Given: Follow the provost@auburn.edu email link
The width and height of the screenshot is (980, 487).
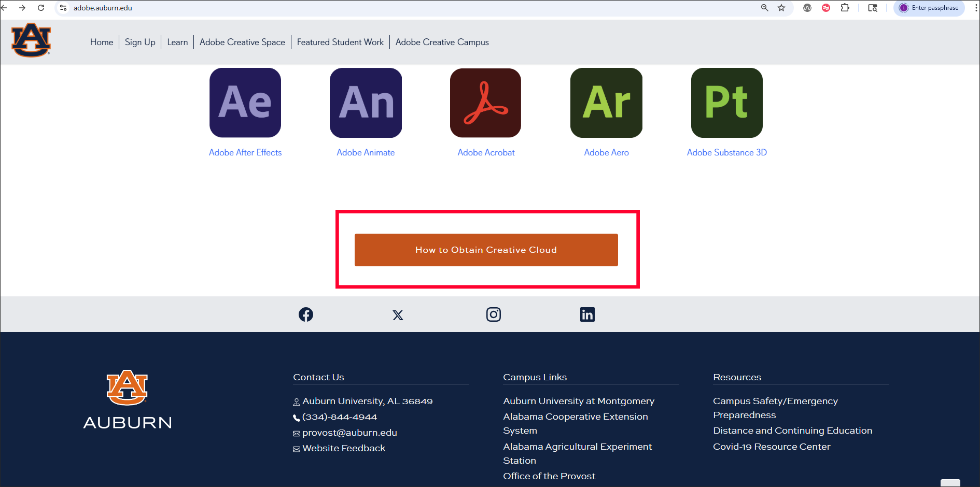Looking at the screenshot, I should (x=349, y=433).
